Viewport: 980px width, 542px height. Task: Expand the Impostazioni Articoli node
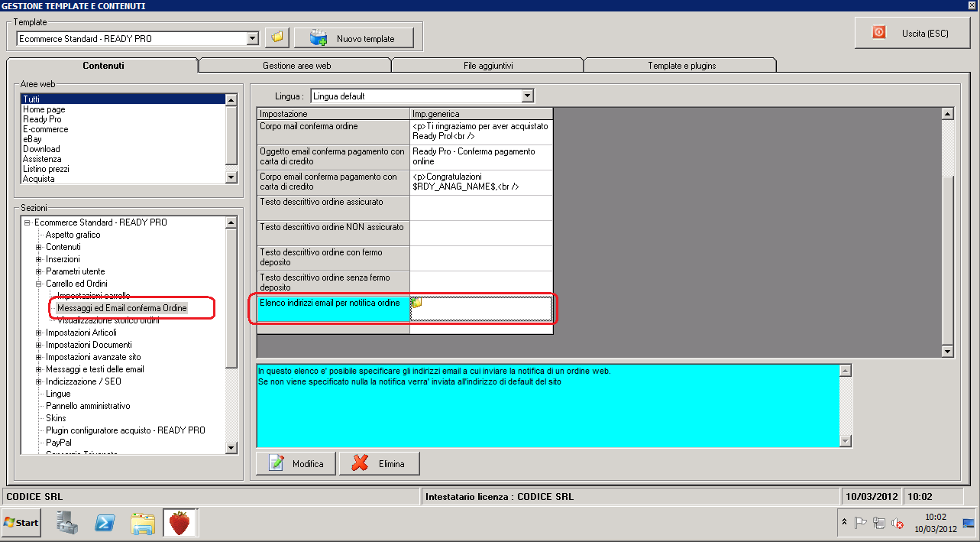(39, 333)
